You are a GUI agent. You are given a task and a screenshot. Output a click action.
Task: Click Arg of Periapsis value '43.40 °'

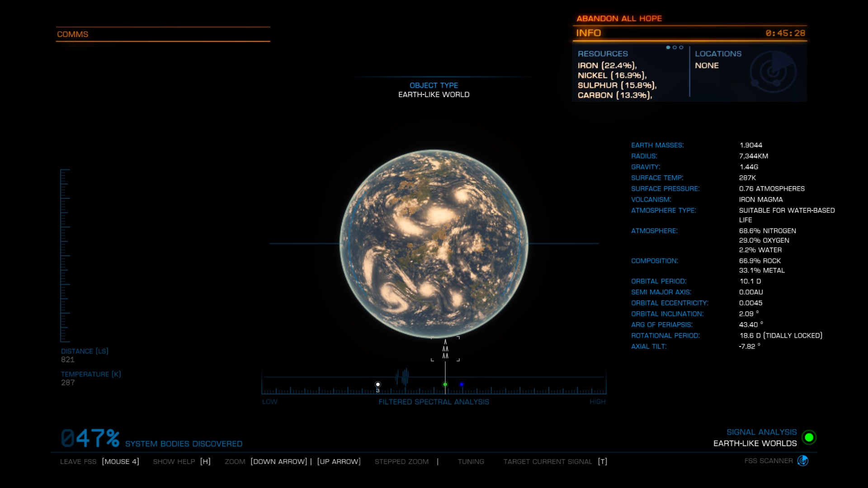(751, 324)
